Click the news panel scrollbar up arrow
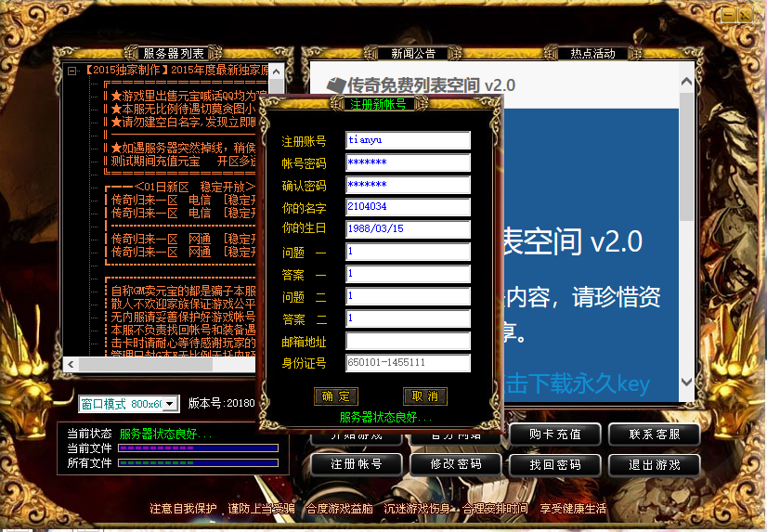The image size is (767, 532). pyautogui.click(x=687, y=84)
